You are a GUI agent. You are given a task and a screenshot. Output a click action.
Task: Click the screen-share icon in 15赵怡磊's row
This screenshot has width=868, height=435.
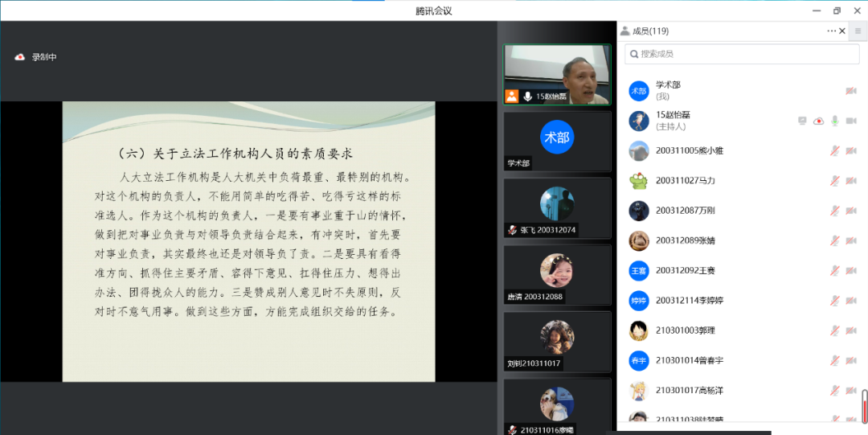click(802, 121)
